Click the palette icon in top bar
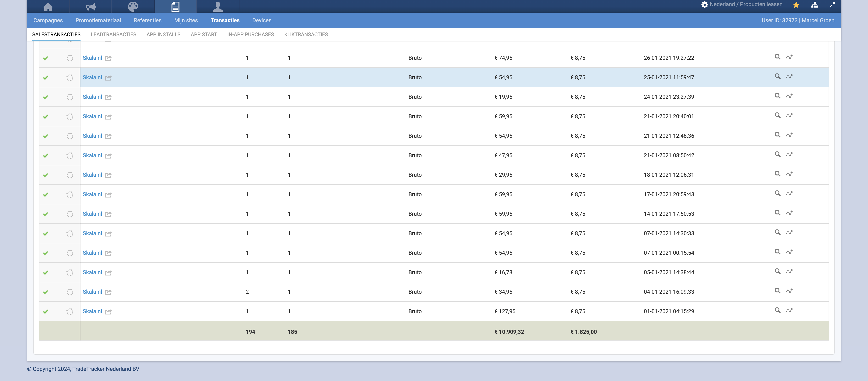 (133, 6)
